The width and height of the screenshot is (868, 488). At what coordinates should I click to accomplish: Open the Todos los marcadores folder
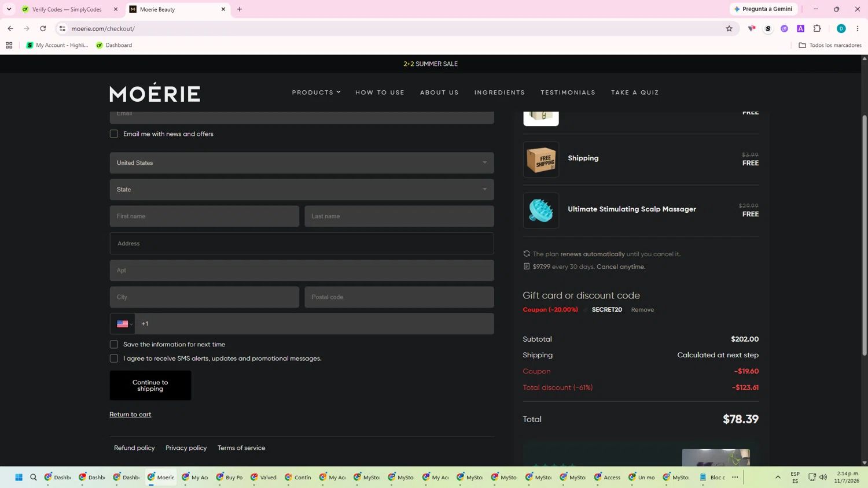click(x=830, y=45)
